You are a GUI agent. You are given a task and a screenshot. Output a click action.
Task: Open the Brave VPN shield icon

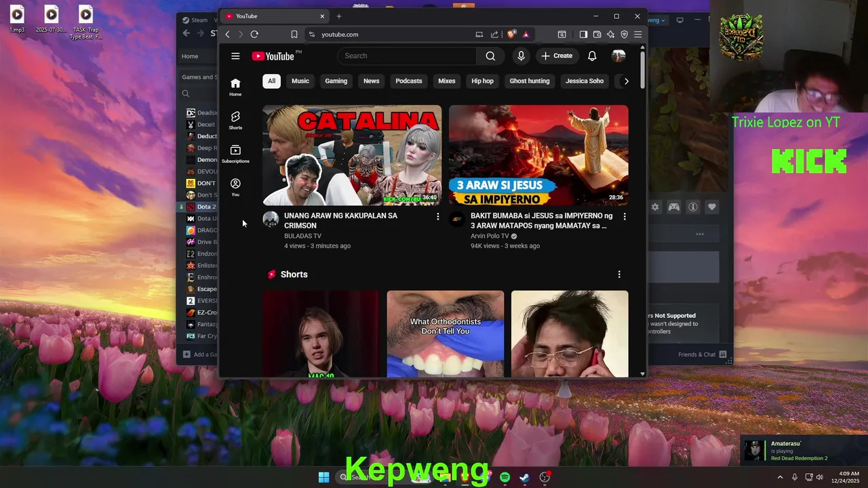(x=624, y=35)
